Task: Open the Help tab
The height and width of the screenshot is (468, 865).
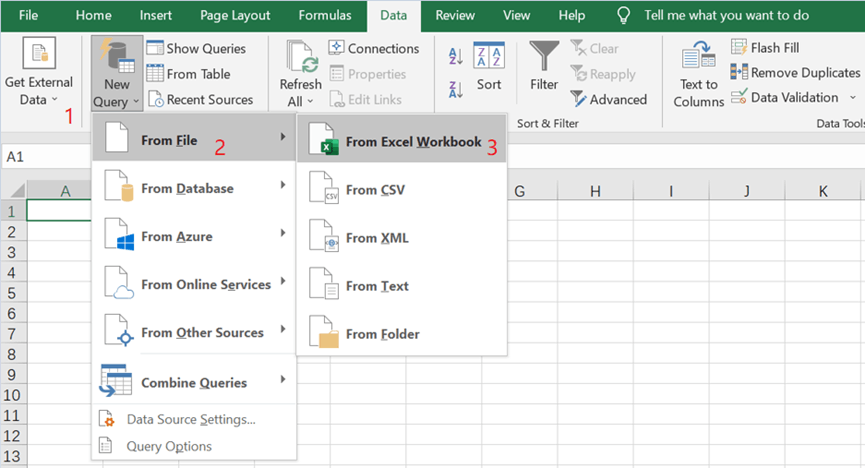Action: tap(572, 15)
